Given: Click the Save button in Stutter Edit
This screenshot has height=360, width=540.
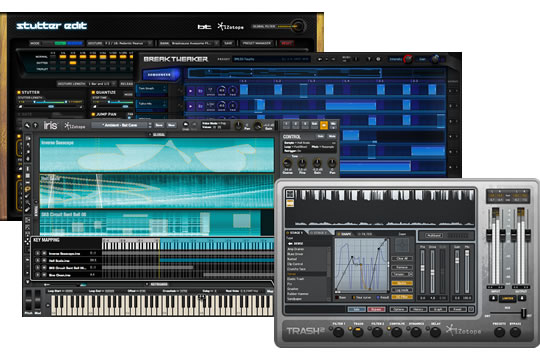Looking at the screenshot, I should pos(228,43).
